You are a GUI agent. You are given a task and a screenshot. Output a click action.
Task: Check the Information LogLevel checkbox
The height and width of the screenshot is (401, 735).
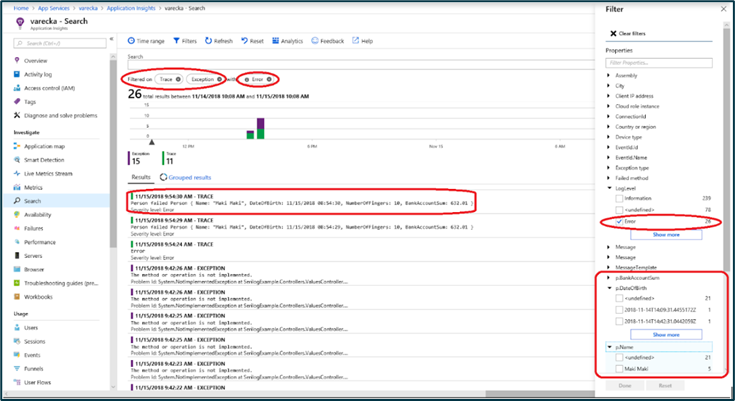click(x=619, y=197)
